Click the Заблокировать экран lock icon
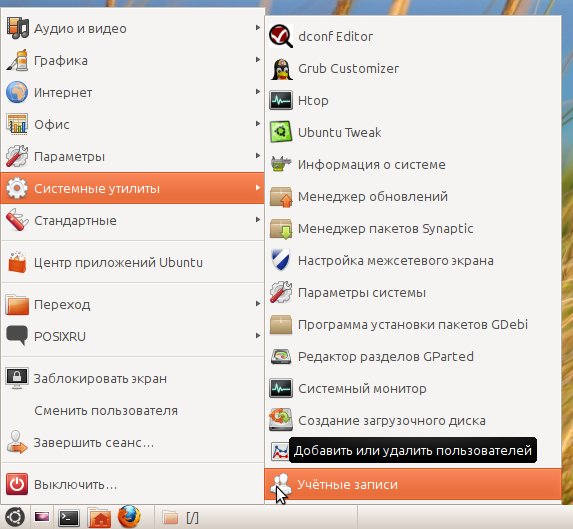The height and width of the screenshot is (529, 573). pos(17,378)
